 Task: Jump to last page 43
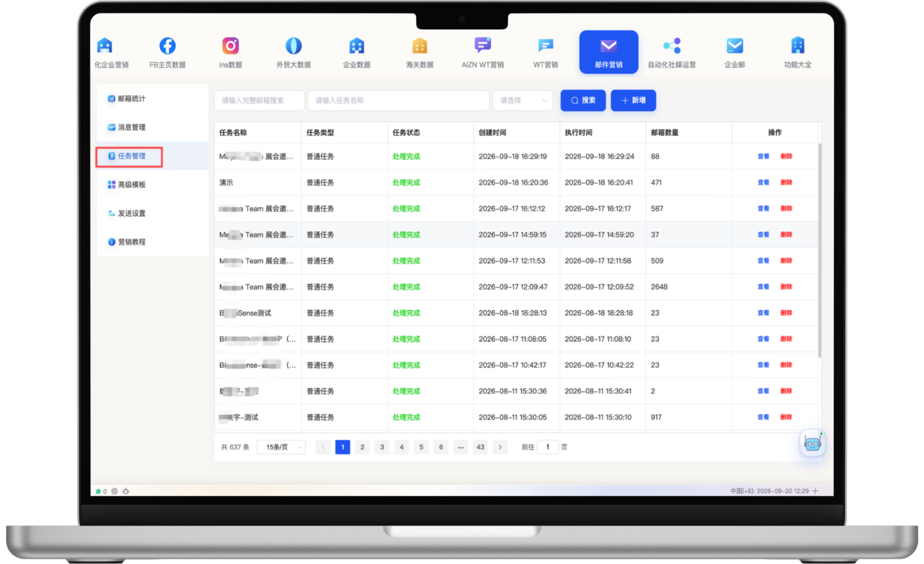pyautogui.click(x=480, y=447)
